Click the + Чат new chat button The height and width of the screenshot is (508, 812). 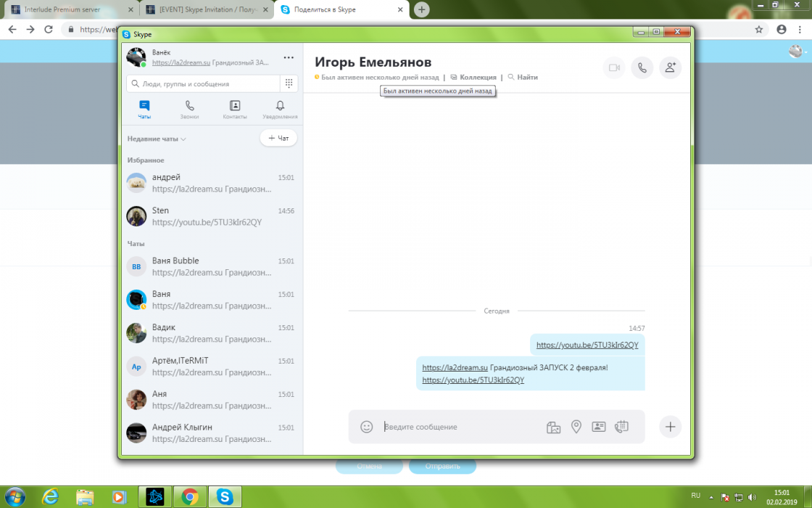pos(278,138)
